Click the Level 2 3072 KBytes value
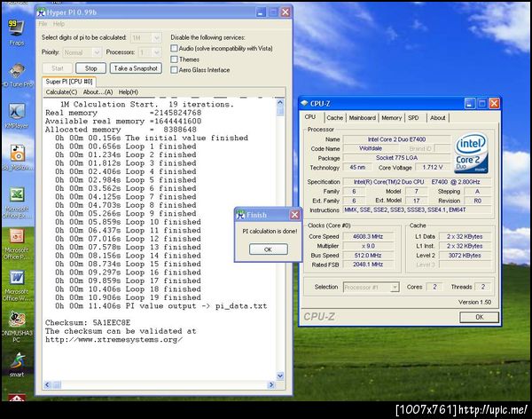This screenshot has width=532, height=419. [465, 255]
